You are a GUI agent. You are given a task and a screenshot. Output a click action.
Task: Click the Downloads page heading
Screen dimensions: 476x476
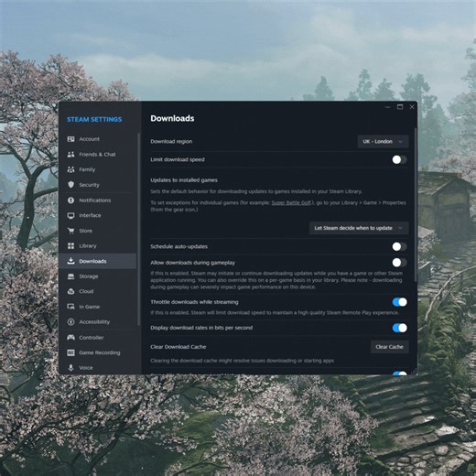172,118
